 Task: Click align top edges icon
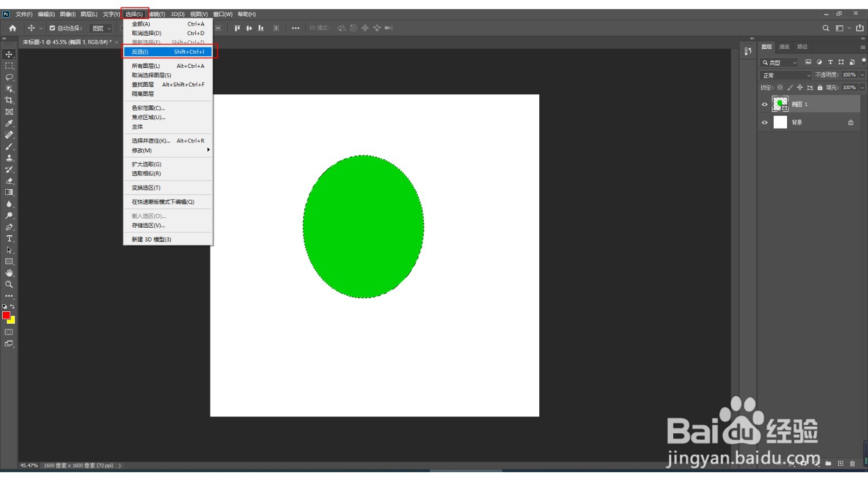(x=237, y=28)
